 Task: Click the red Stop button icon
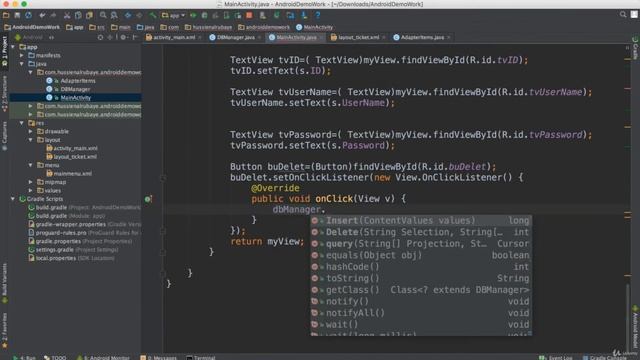[249, 15]
